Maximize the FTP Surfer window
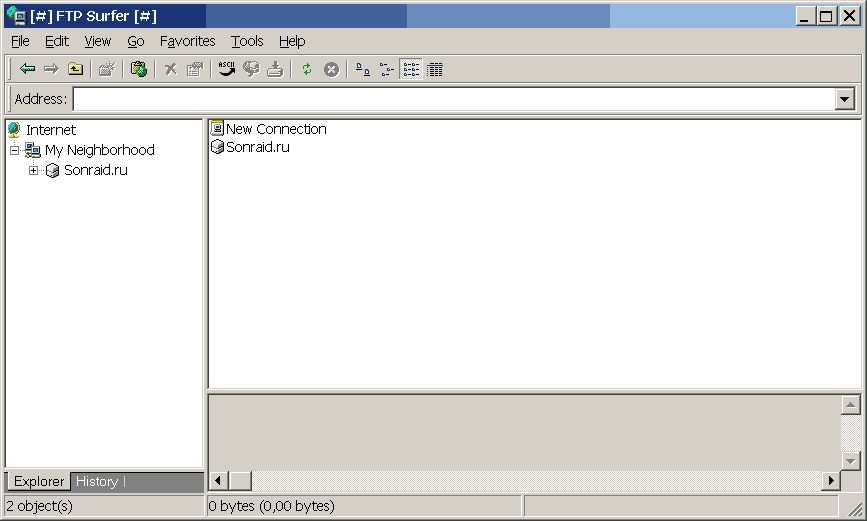This screenshot has width=867, height=521. (826, 16)
